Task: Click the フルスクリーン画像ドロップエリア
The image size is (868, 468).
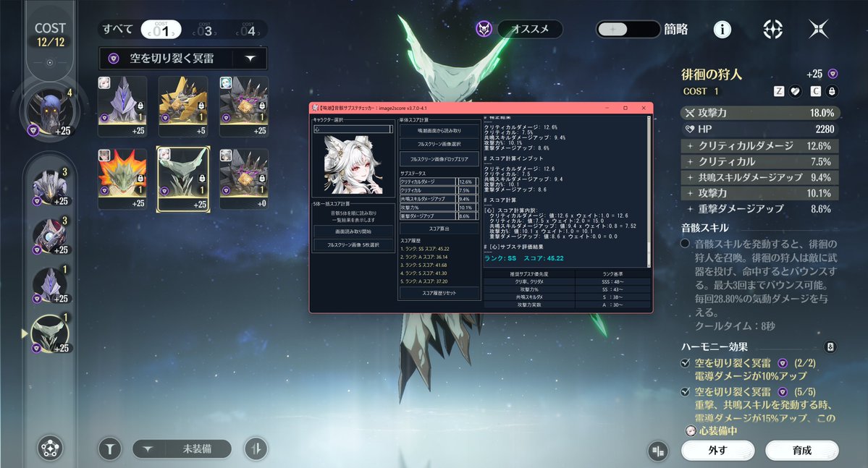Action: tap(439, 158)
